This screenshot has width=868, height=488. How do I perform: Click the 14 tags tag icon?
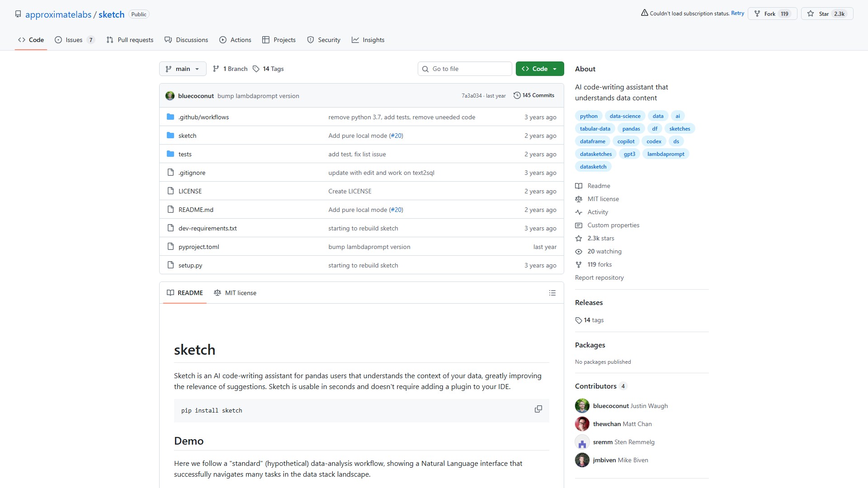(579, 320)
